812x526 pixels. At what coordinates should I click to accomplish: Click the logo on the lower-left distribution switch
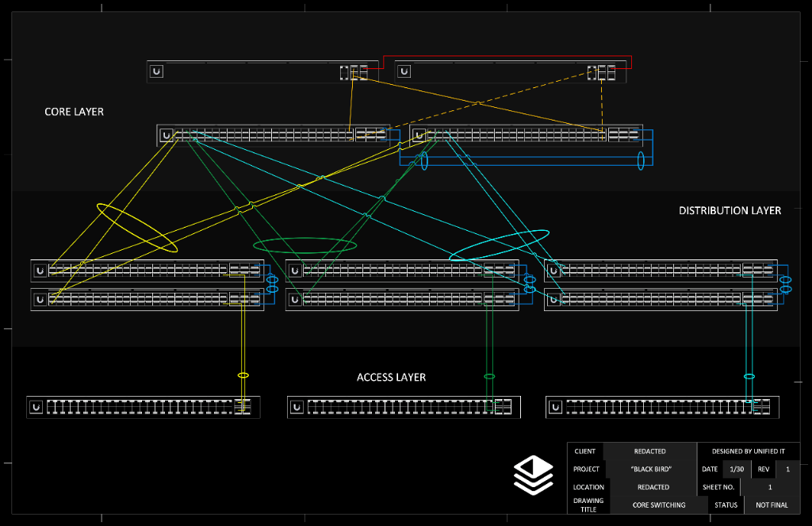point(40,300)
